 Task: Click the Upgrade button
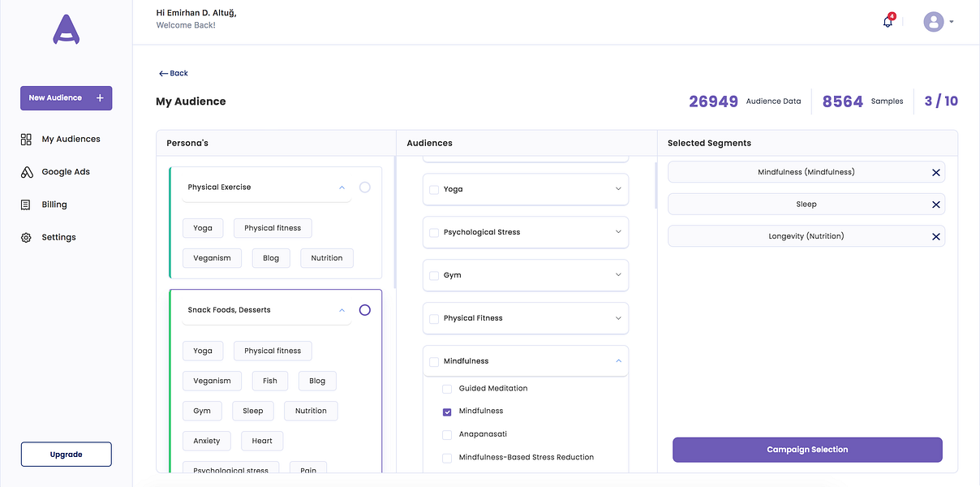pos(66,455)
